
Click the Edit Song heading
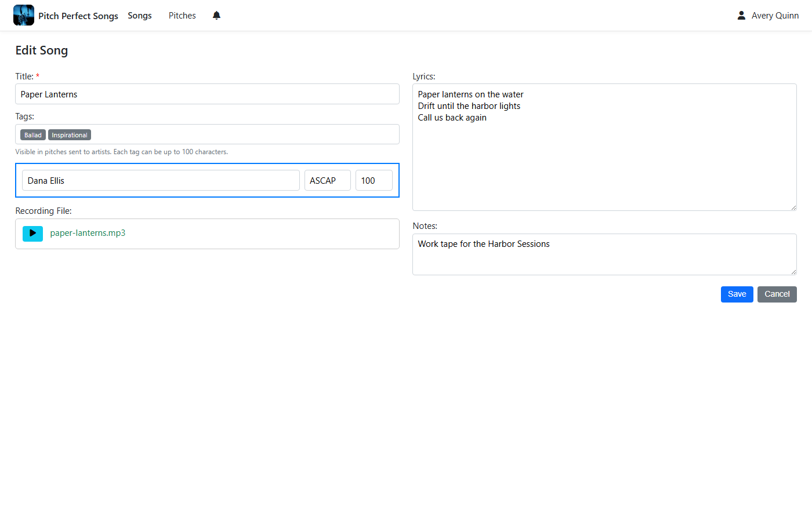(x=42, y=50)
